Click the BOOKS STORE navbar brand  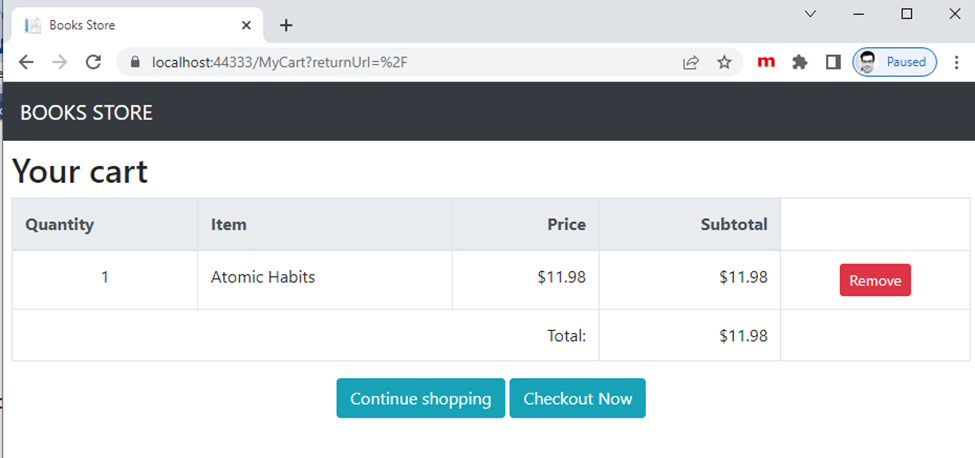pos(86,112)
